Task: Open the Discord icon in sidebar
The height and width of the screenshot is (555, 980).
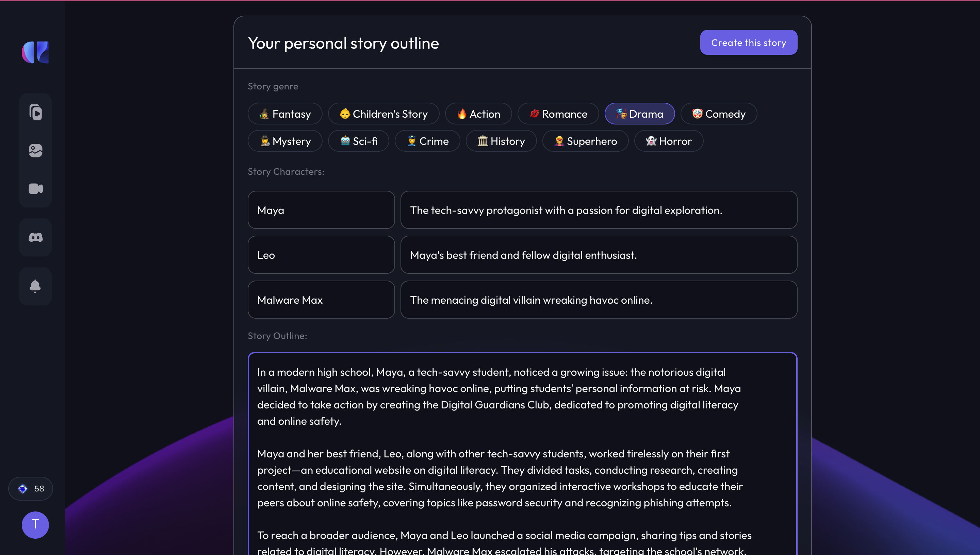Action: [35, 237]
